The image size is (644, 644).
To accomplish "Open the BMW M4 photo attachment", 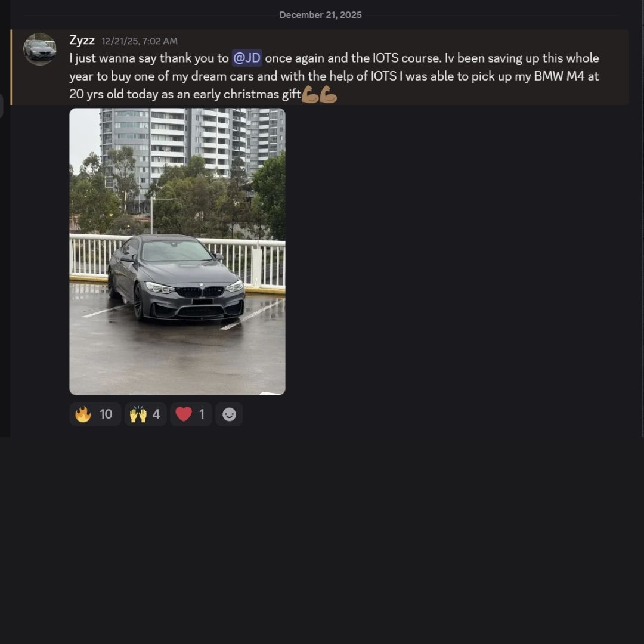I will [178, 252].
